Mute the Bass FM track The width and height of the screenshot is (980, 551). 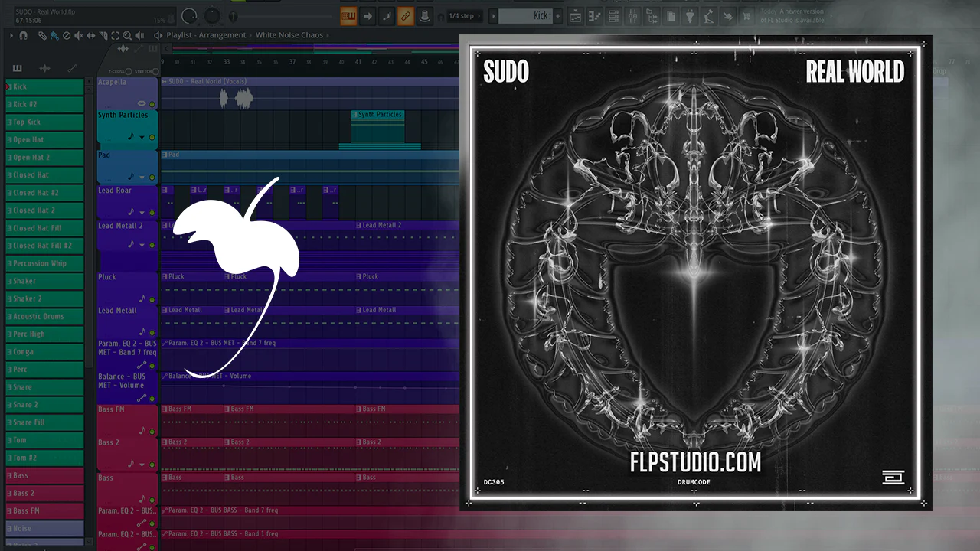(152, 432)
